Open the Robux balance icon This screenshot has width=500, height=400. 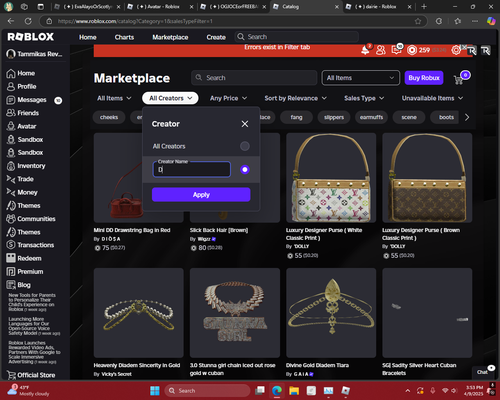click(x=412, y=50)
